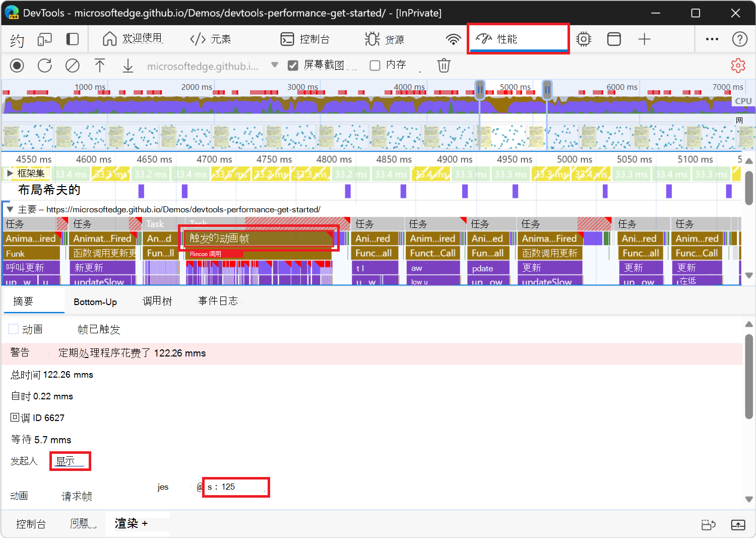Select the 性能 performance tab
Viewport: 756px width, 538px height.
click(518, 38)
